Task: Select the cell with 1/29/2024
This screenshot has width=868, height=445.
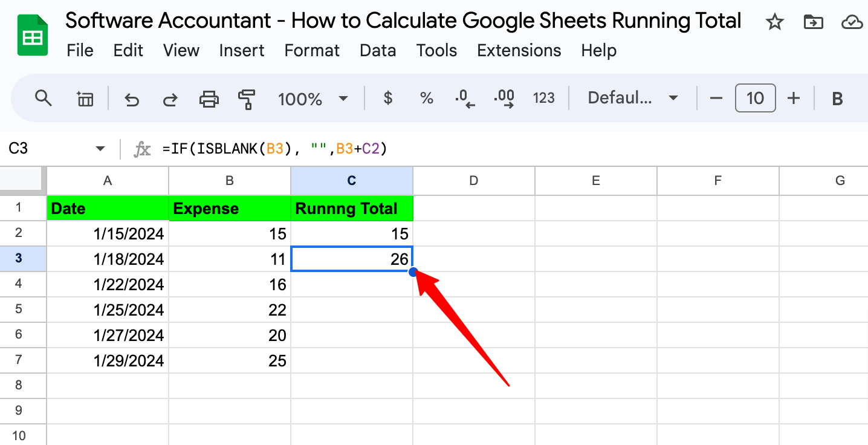Action: (x=108, y=360)
